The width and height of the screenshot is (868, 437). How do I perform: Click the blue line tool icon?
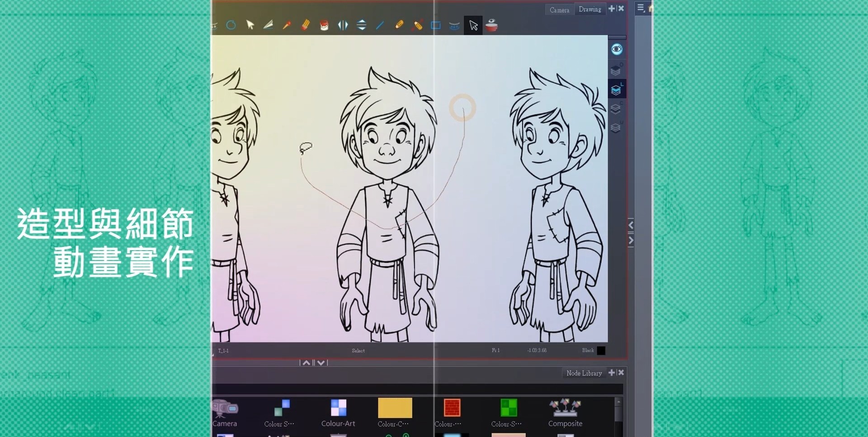(380, 25)
